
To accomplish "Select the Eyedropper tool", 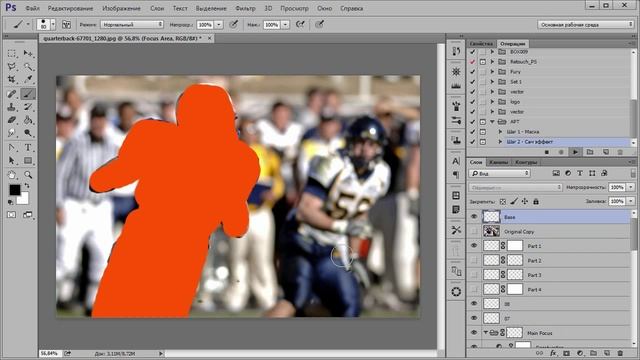I will pyautogui.click(x=28, y=79).
